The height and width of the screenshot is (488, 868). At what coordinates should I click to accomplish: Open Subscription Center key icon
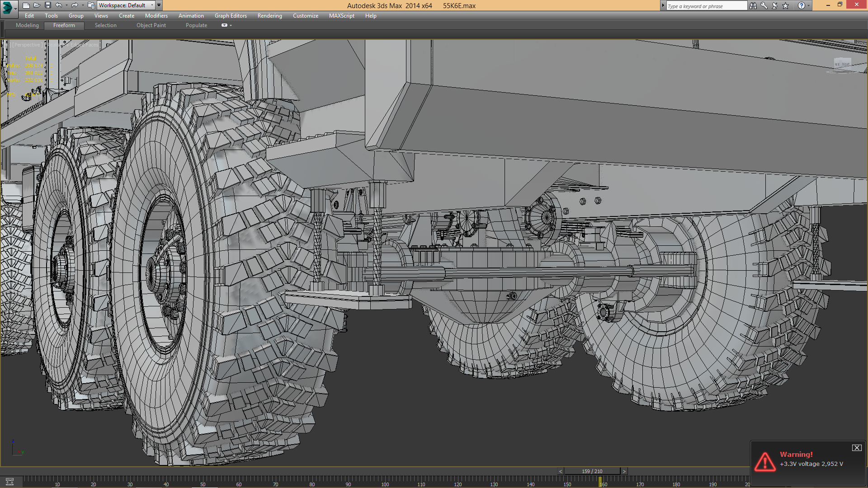coord(764,5)
